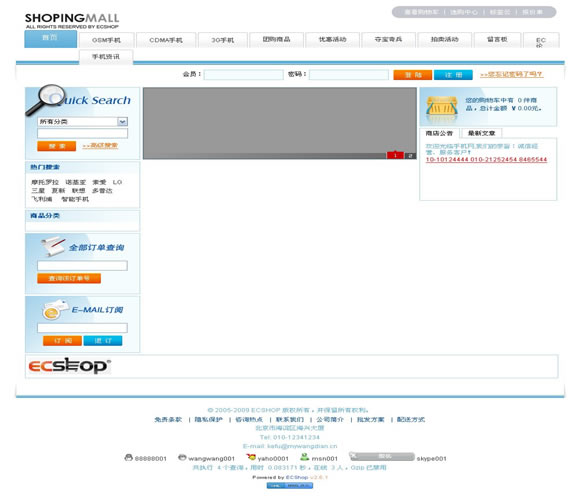The height and width of the screenshot is (500, 580).
Task: Click the shopping basket cart icon
Action: tap(442, 109)
